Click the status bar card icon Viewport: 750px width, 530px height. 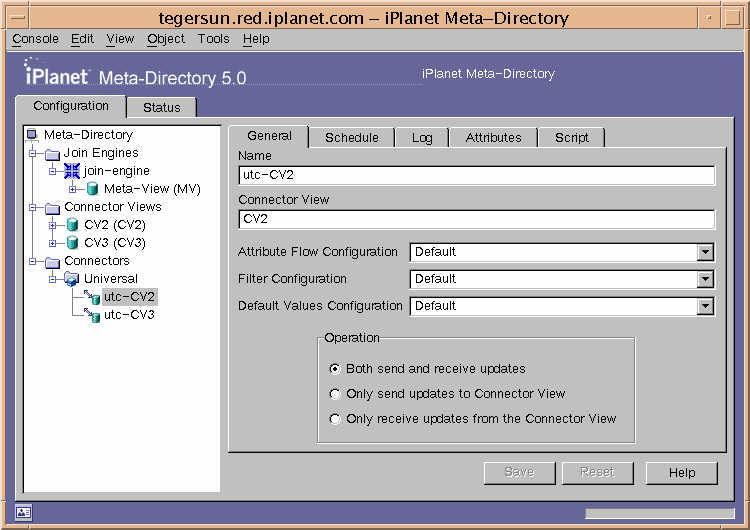point(23,513)
